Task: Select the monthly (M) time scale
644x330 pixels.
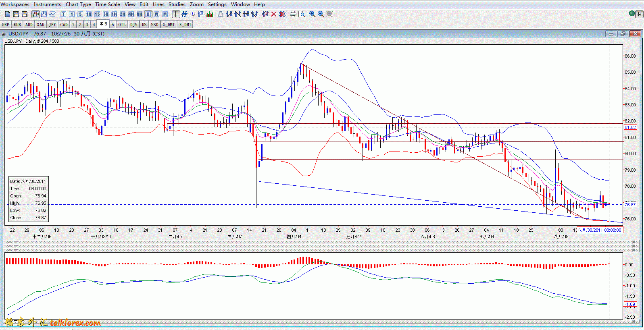Action: tap(165, 14)
